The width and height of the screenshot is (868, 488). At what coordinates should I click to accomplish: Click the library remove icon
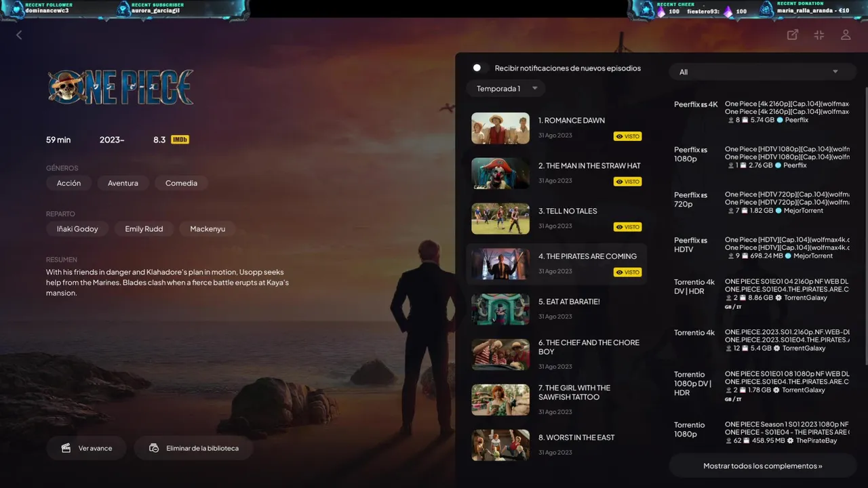(x=154, y=448)
